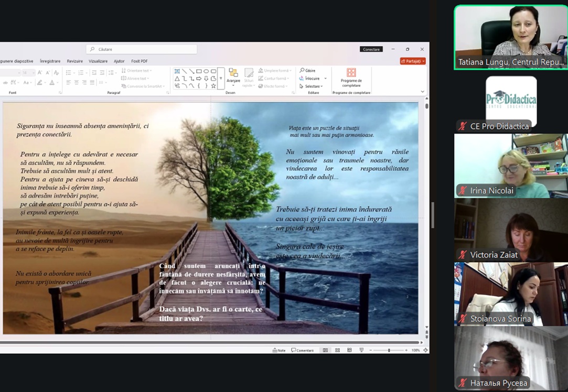
Task: Toggle Normal view in status bar
Action: [325, 350]
